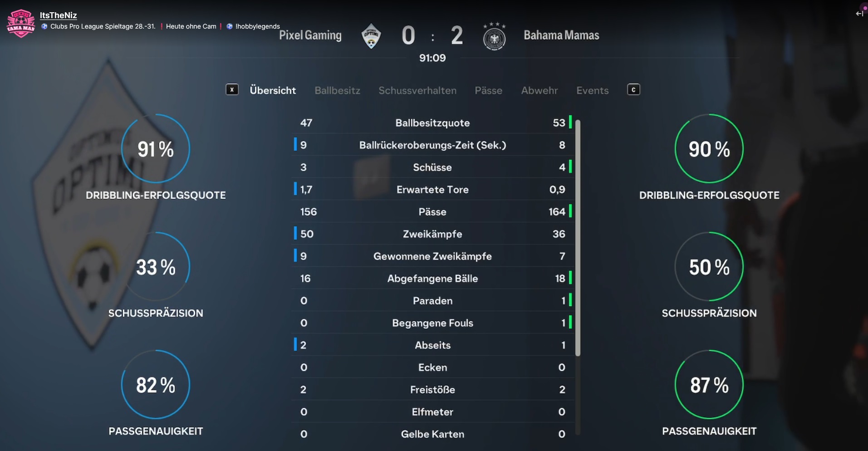Click the Ballbesitzquote stat row

[433, 123]
